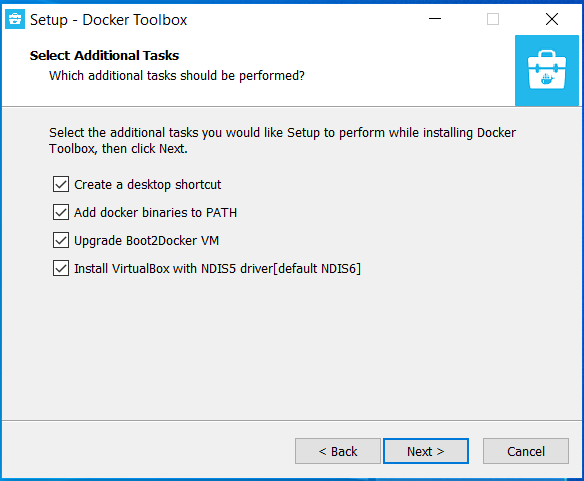Click the greyed-out maximize window icon
Image resolution: width=584 pixels, height=481 pixels.
(493, 19)
